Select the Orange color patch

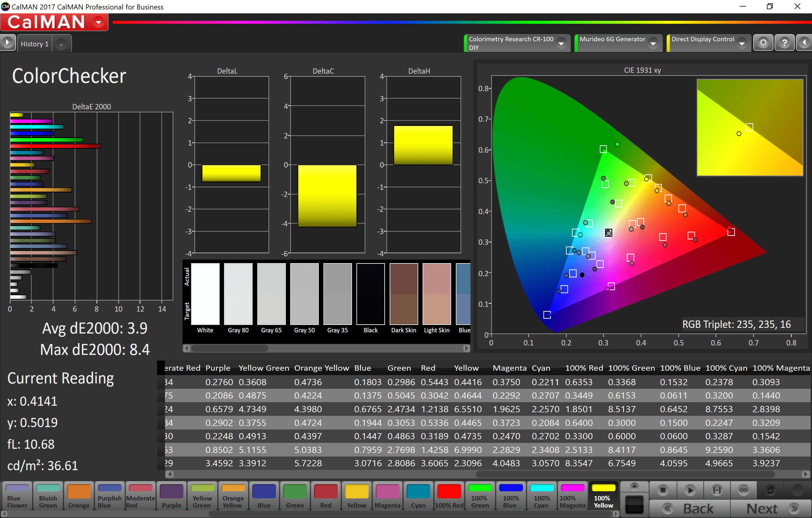(x=79, y=496)
